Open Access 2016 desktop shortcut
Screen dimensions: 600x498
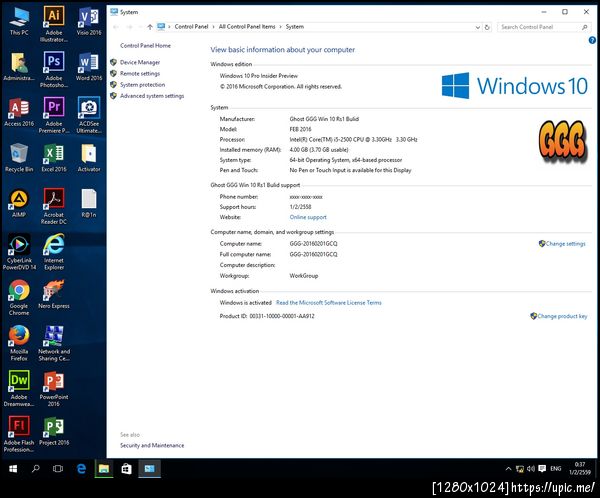(19, 112)
